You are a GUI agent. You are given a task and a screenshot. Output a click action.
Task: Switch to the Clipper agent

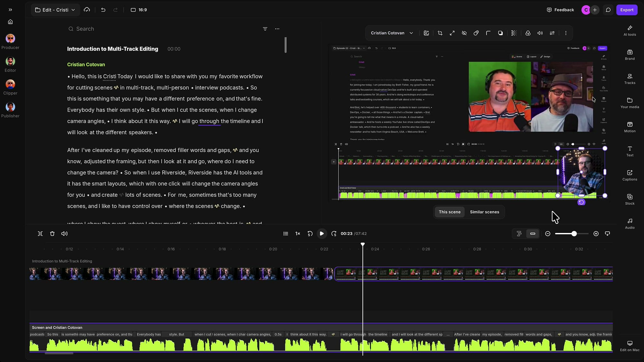(x=10, y=87)
